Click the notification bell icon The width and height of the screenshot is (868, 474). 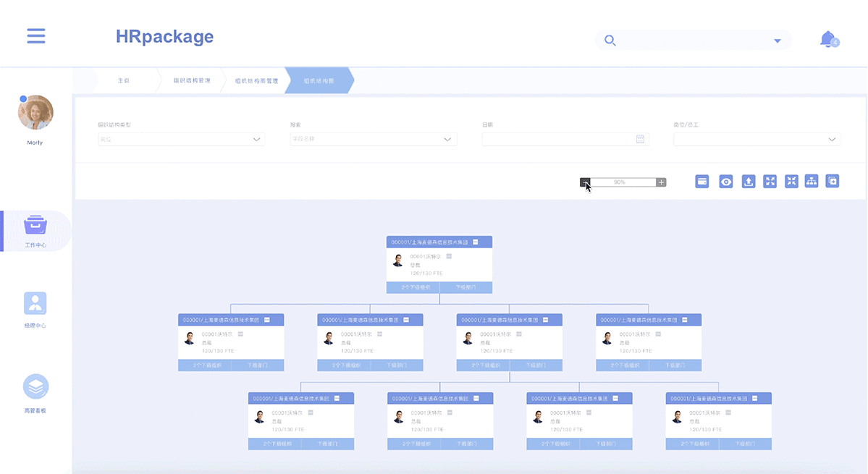[x=828, y=39]
